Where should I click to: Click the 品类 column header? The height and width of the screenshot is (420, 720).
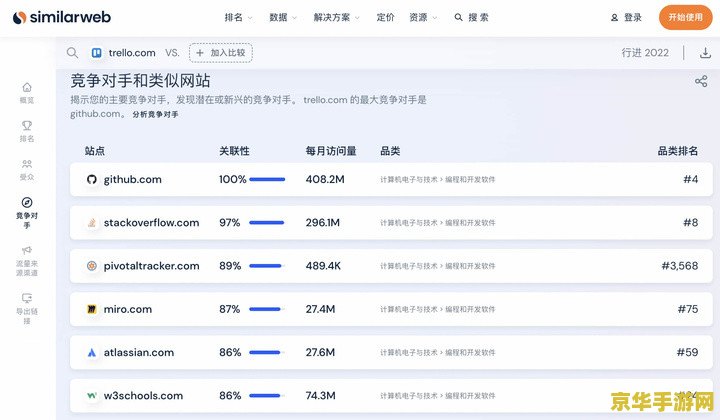(390, 151)
